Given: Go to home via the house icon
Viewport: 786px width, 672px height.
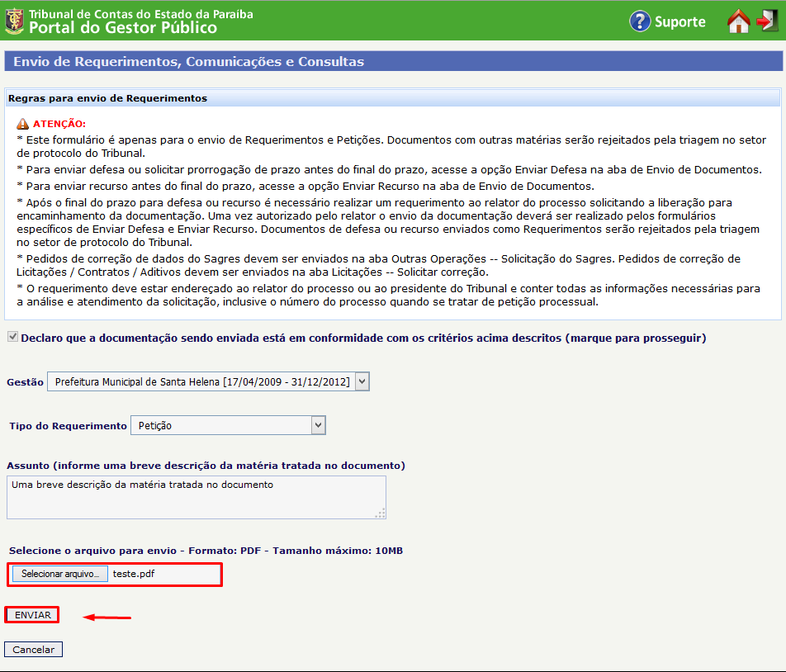Looking at the screenshot, I should coord(738,21).
